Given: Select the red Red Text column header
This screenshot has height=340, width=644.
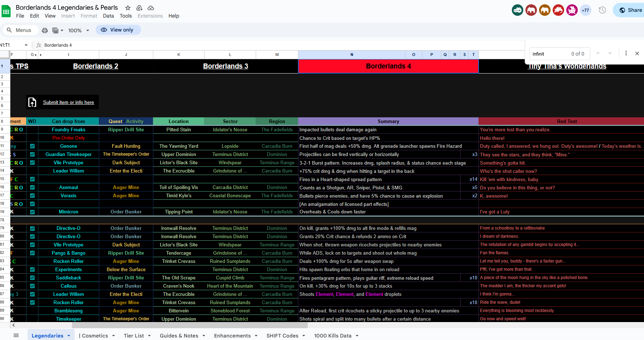Looking at the screenshot, I should (561, 121).
